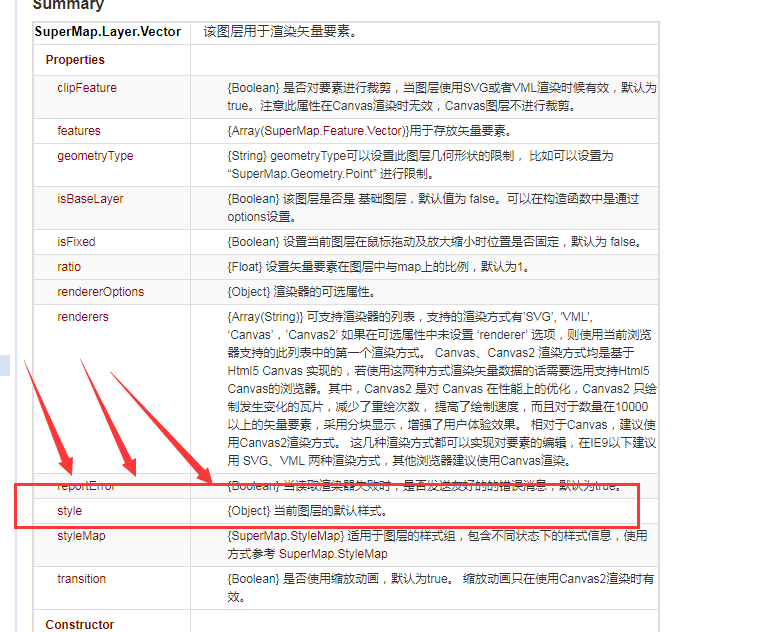
Task: Follow SuperMap.Feature.Vector link in features description
Action: pyautogui.click(x=334, y=131)
